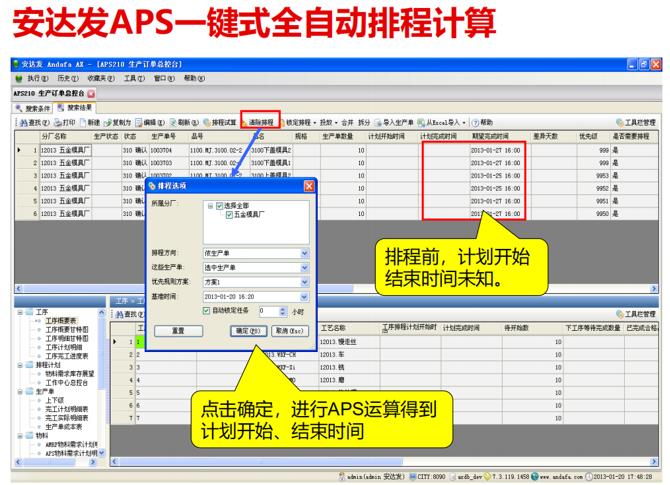Click the 新建 new document icon
This screenshot has height=485, width=670.
tap(83, 123)
